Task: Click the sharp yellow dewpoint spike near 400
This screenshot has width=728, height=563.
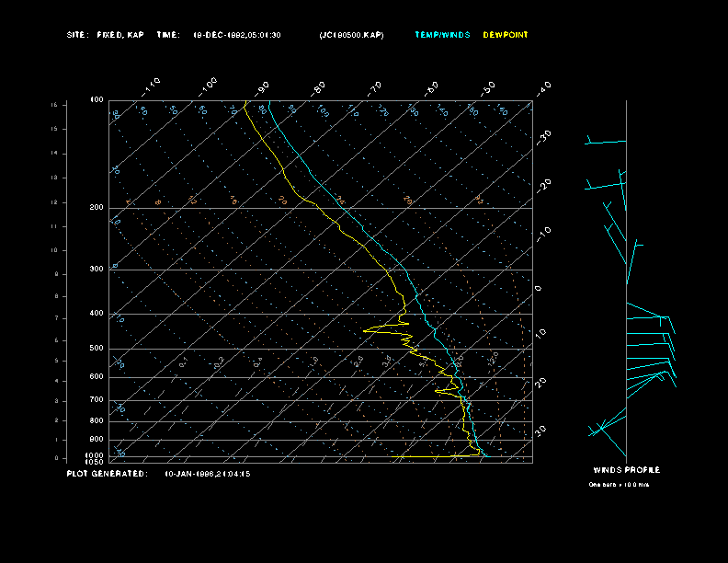Action: click(368, 329)
